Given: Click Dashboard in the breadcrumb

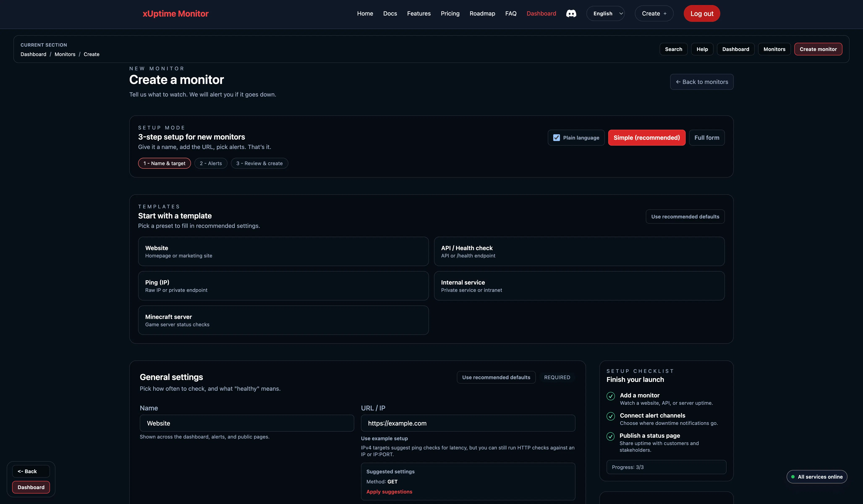Looking at the screenshot, I should click(x=33, y=54).
